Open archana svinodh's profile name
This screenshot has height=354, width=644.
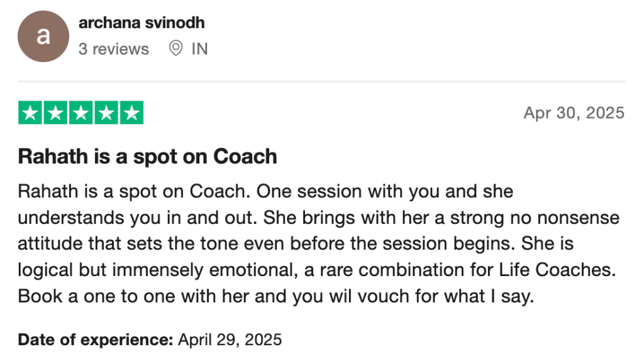[x=142, y=23]
